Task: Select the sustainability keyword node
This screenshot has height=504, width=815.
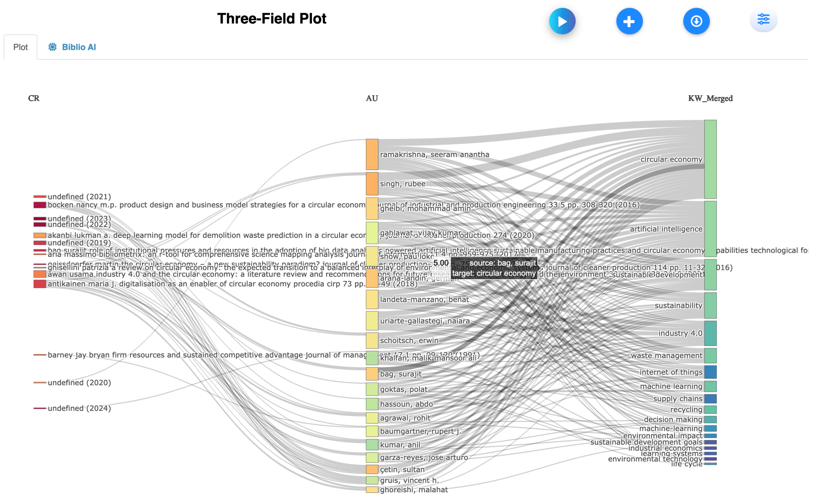Action: [710, 305]
